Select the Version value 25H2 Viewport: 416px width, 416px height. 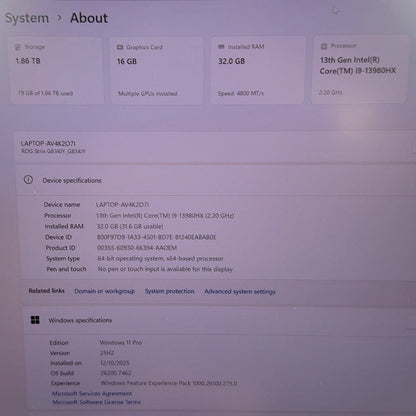[107, 353]
